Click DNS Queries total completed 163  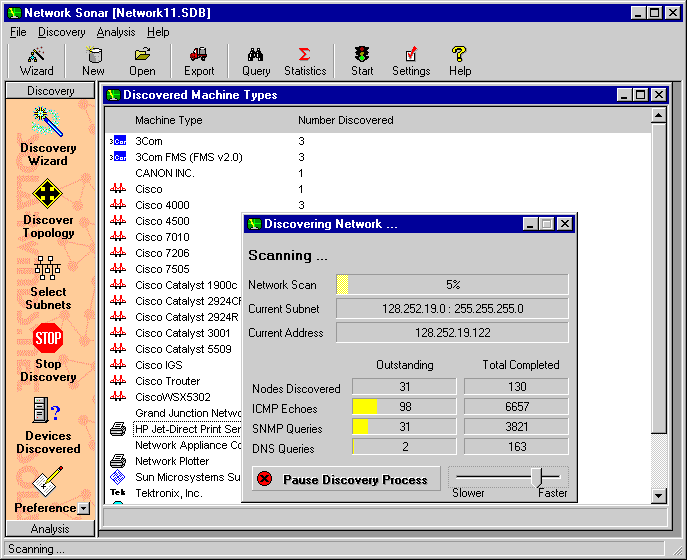click(x=516, y=447)
